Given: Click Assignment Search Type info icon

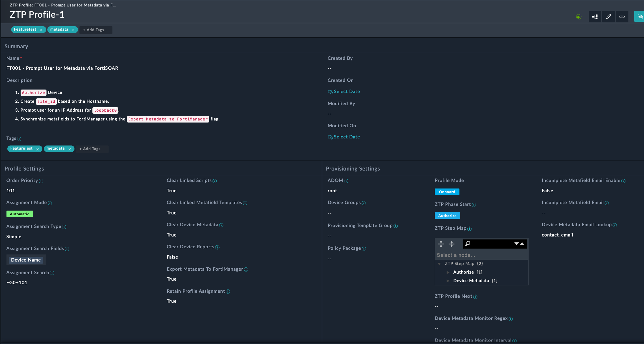Looking at the screenshot, I should [x=64, y=227].
